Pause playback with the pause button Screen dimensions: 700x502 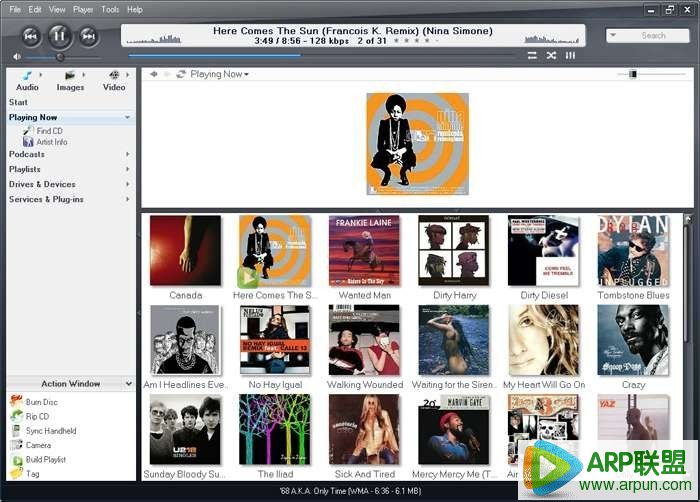(x=59, y=36)
